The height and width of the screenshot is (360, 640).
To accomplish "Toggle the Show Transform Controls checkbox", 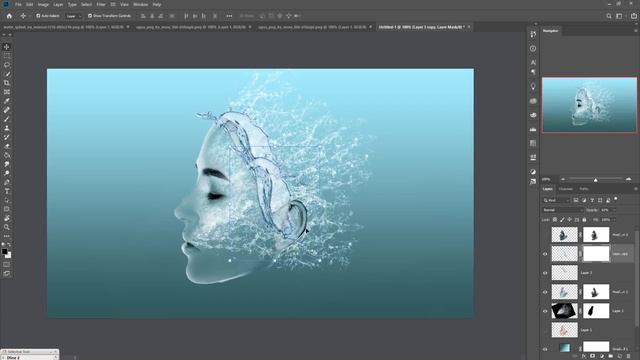I will pos(90,16).
